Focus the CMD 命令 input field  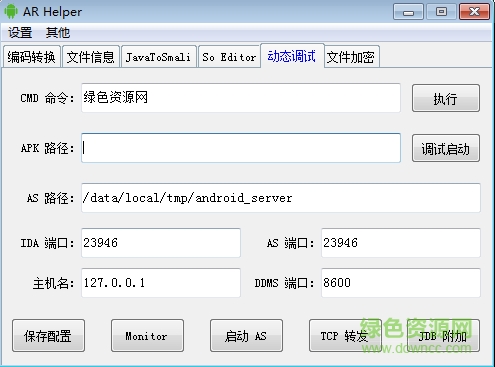(241, 98)
